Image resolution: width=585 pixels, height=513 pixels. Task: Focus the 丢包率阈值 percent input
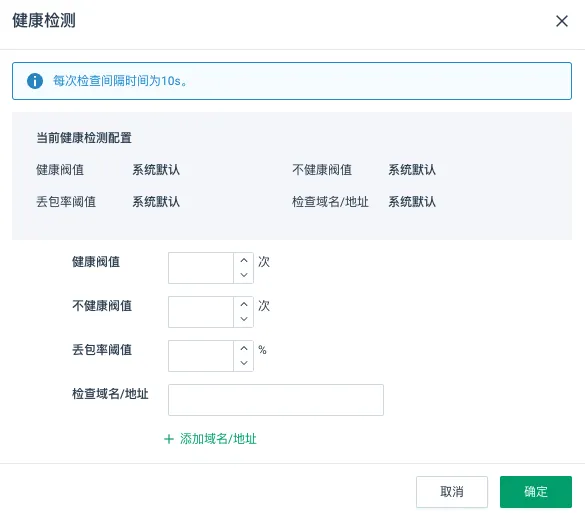click(201, 356)
